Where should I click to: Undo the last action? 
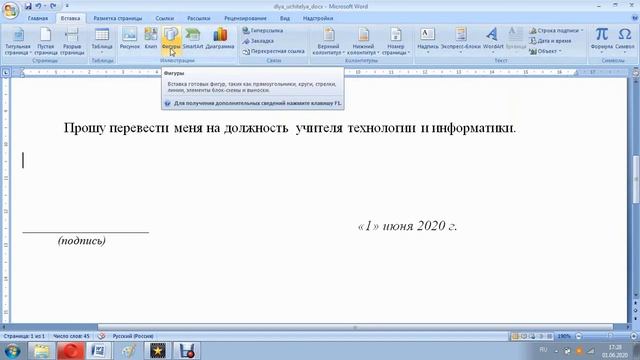tap(38, 6)
